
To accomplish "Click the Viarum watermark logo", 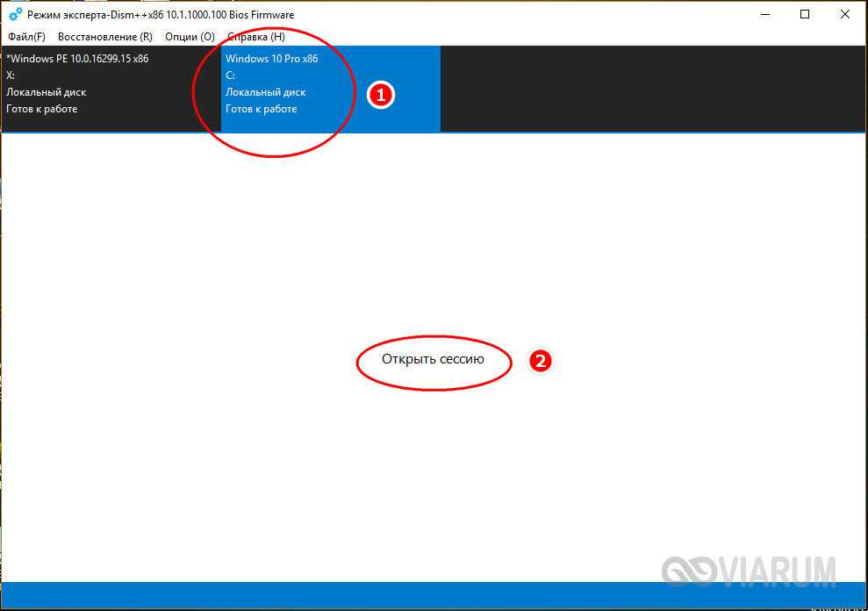I will click(x=749, y=571).
